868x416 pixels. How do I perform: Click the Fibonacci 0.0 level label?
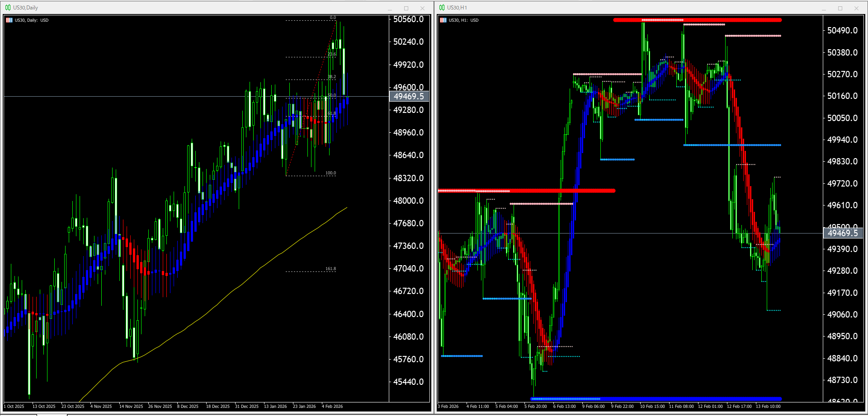(x=333, y=18)
